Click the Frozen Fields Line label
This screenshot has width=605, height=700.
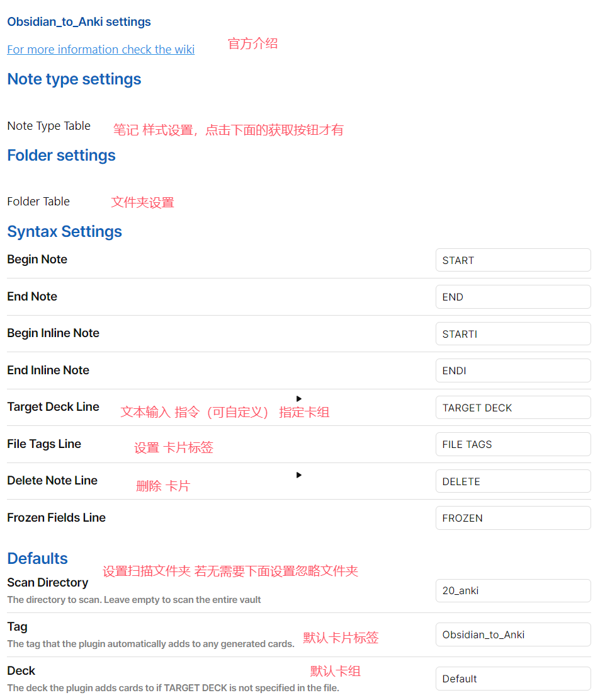[x=56, y=517]
